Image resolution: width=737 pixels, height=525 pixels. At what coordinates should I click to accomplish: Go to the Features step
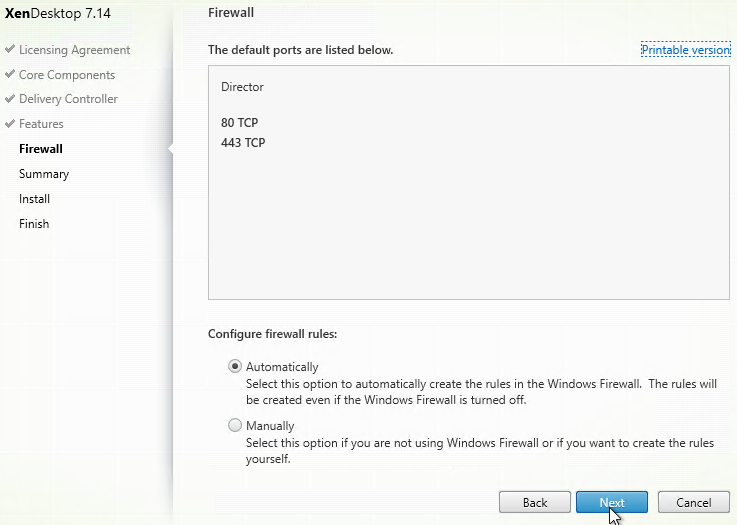(x=41, y=124)
